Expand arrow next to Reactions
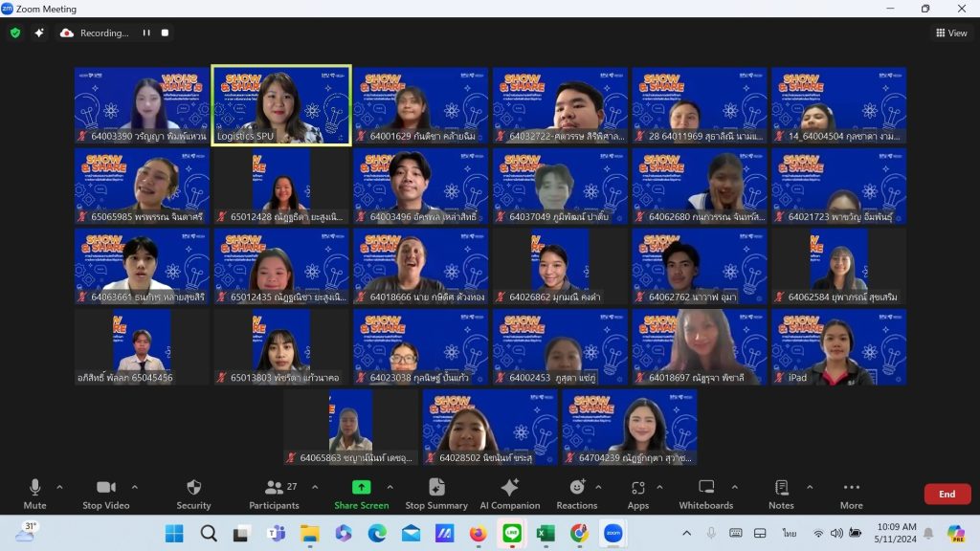 point(598,487)
